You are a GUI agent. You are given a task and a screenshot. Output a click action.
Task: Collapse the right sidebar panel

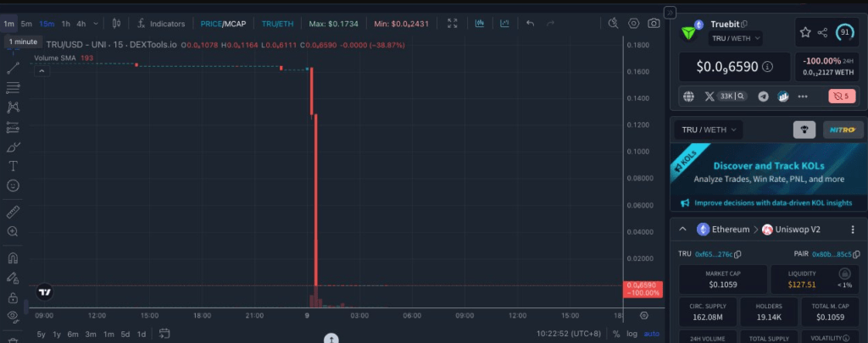(x=670, y=12)
